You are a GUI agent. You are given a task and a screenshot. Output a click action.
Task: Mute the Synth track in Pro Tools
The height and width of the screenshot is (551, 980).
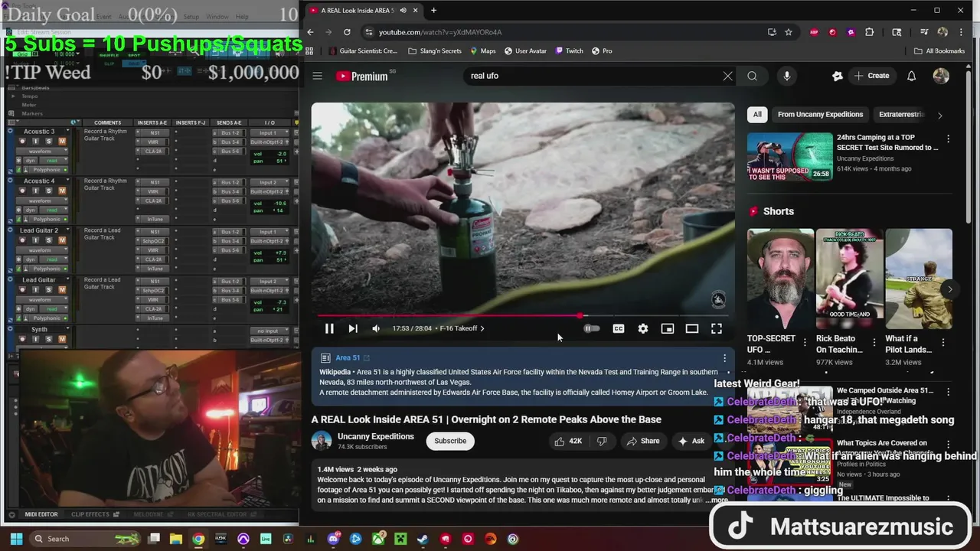click(62, 338)
